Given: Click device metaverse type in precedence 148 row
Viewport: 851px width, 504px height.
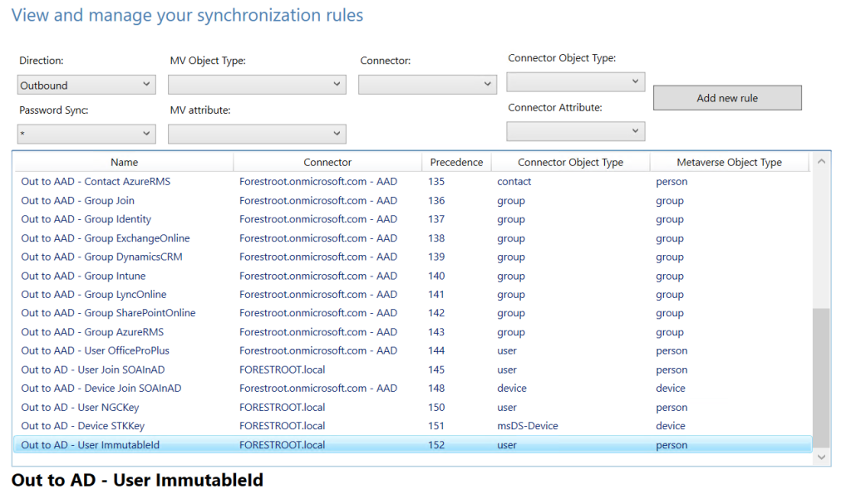Looking at the screenshot, I should [x=671, y=389].
